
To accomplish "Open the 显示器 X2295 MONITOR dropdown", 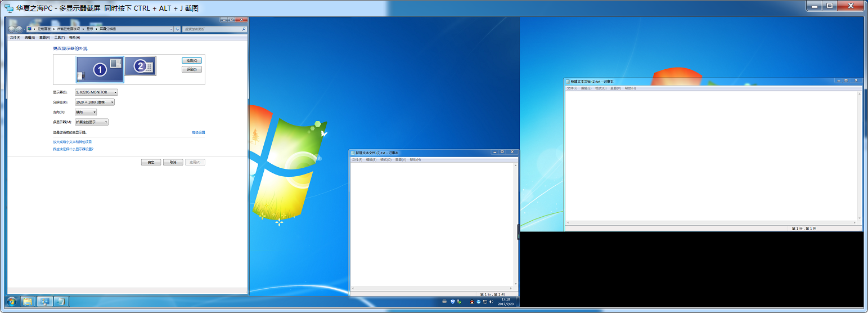I will point(96,92).
